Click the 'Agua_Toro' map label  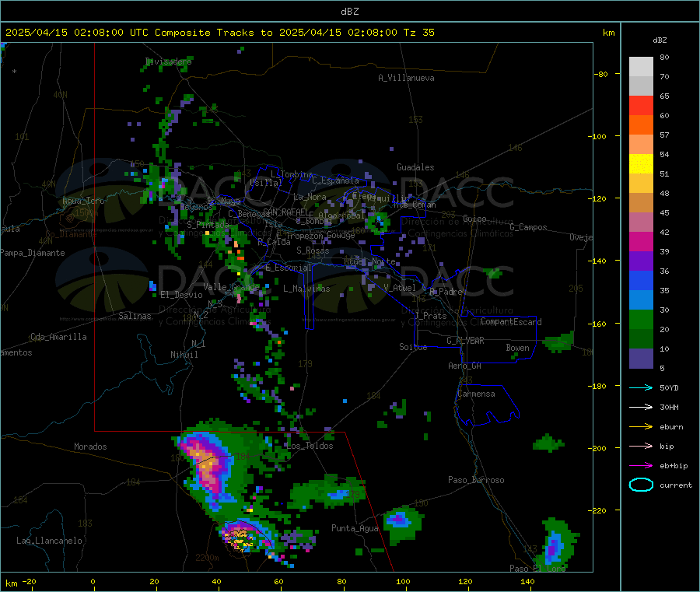pos(83,201)
